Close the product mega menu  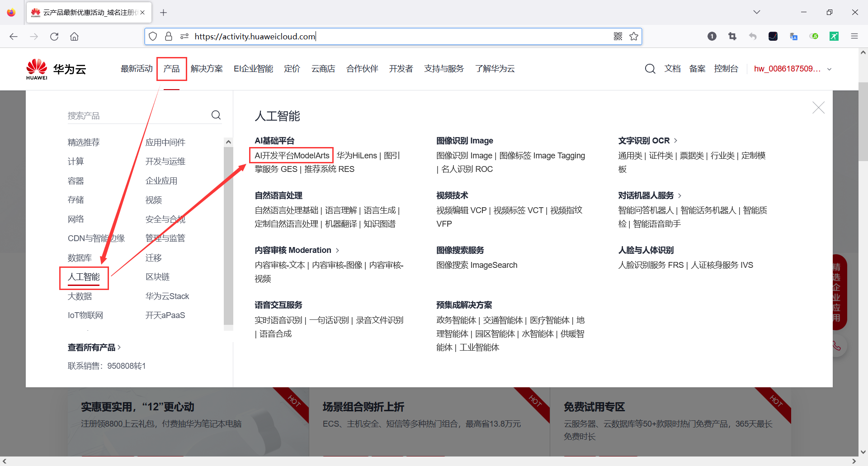coord(818,108)
